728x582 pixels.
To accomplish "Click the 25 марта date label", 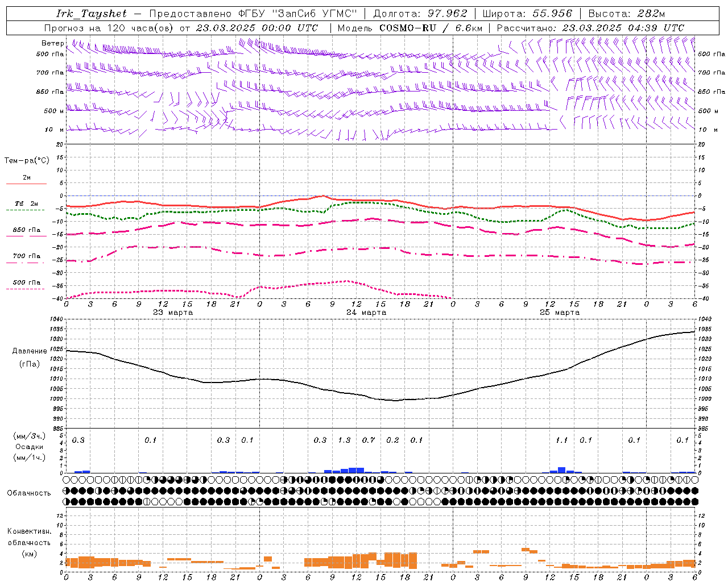I will [x=560, y=313].
